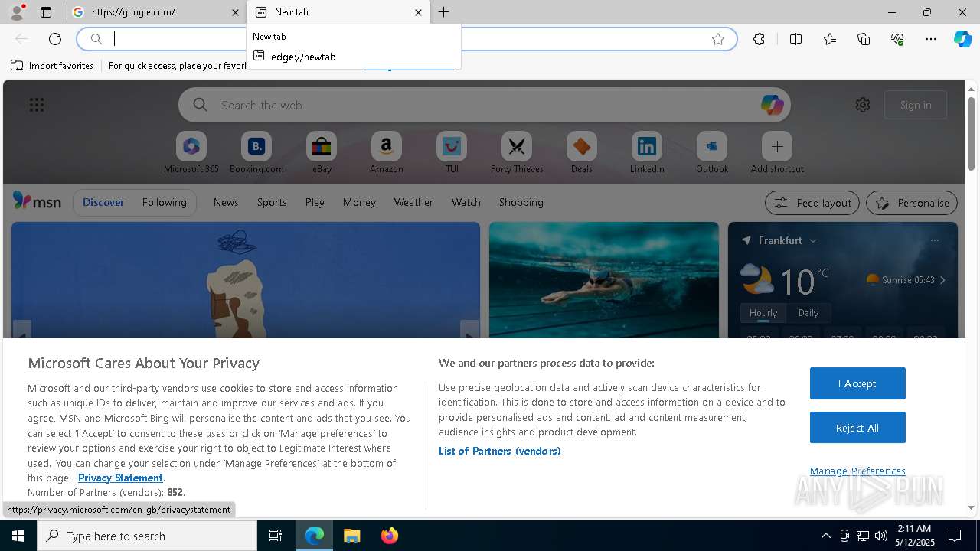Screen dimensions: 980x551
Task: Open Sports menu item
Action: tap(272, 202)
